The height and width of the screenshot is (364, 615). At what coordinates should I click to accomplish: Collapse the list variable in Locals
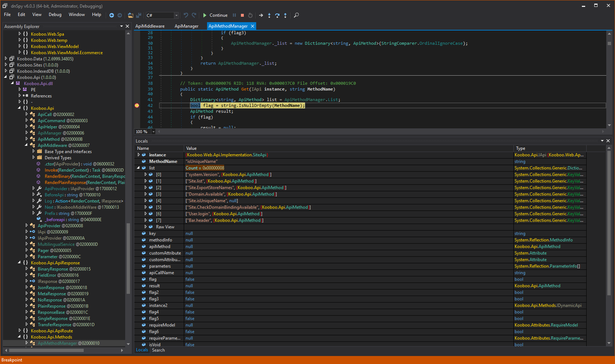pyautogui.click(x=139, y=168)
